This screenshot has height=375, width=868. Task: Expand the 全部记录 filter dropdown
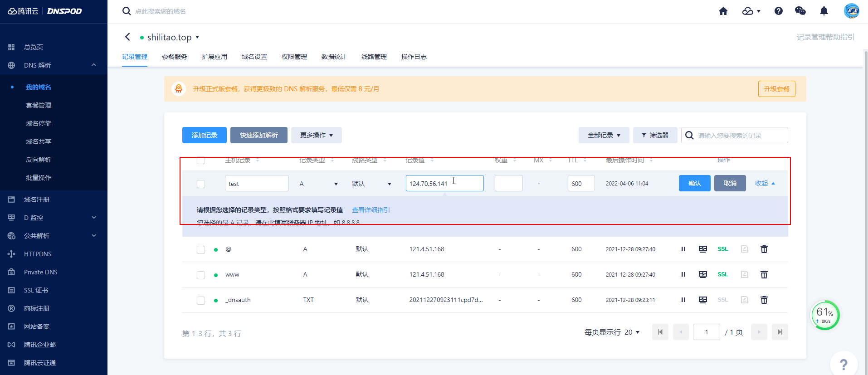603,135
